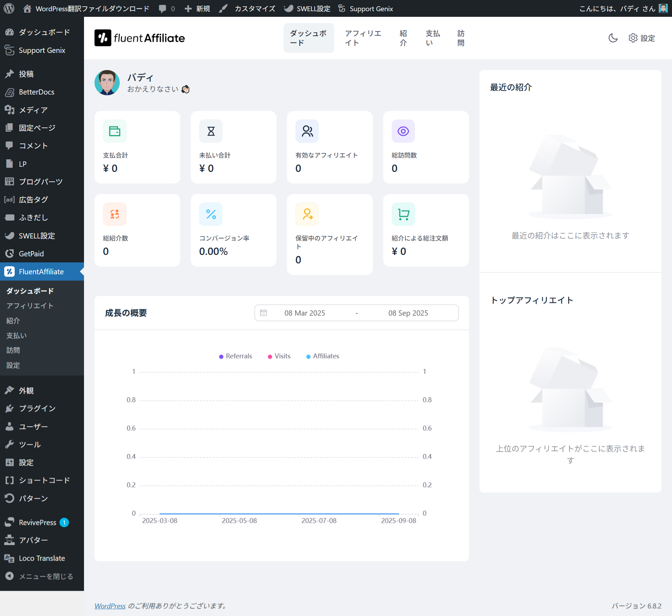Open 外観 in the sidebar
Image resolution: width=672 pixels, height=616 pixels.
[42, 390]
